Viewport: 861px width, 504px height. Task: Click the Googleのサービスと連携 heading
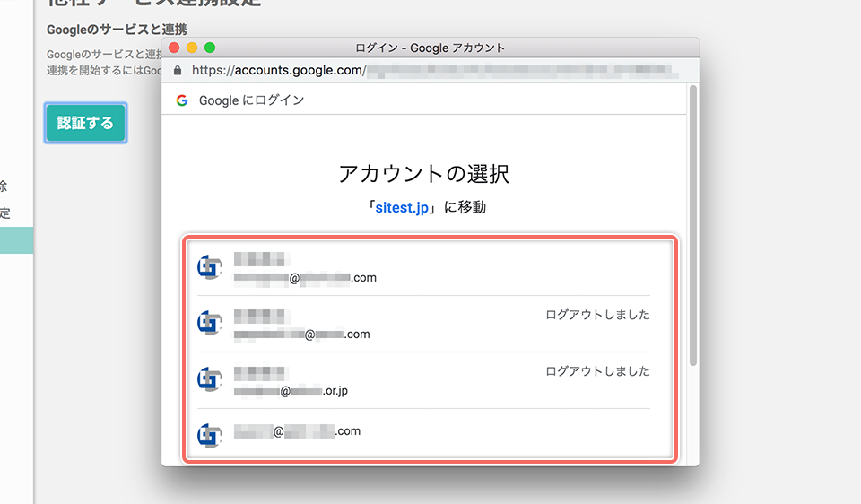tap(117, 30)
